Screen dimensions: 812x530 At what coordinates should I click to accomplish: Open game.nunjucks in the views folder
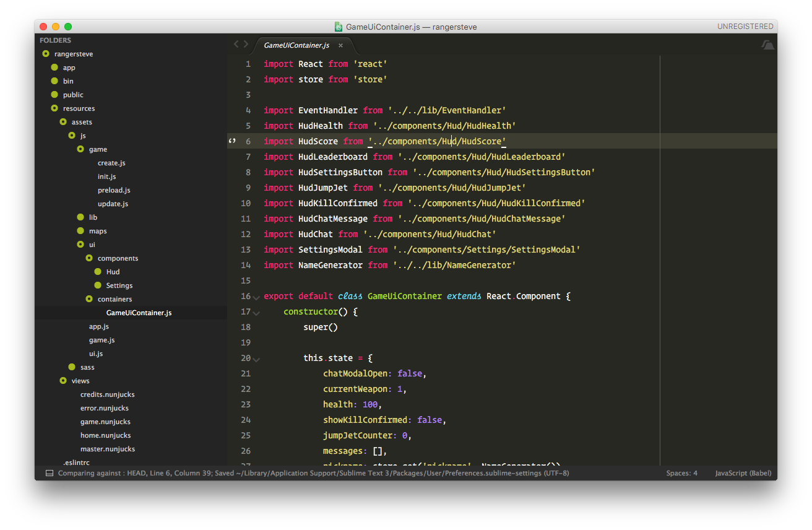[105, 422]
